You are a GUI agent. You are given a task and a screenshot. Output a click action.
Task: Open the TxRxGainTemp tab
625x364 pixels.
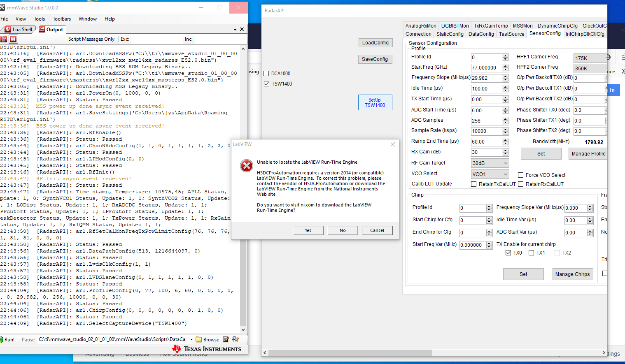tap(491, 26)
